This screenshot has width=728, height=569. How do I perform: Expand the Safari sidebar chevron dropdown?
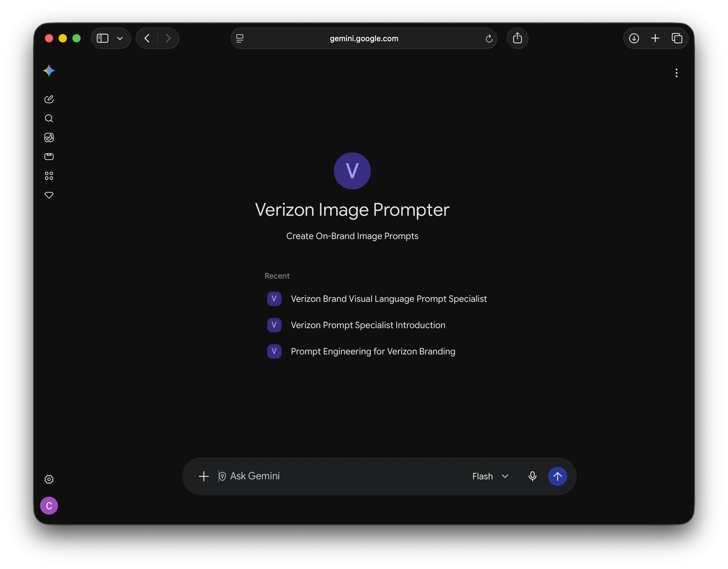coord(120,38)
